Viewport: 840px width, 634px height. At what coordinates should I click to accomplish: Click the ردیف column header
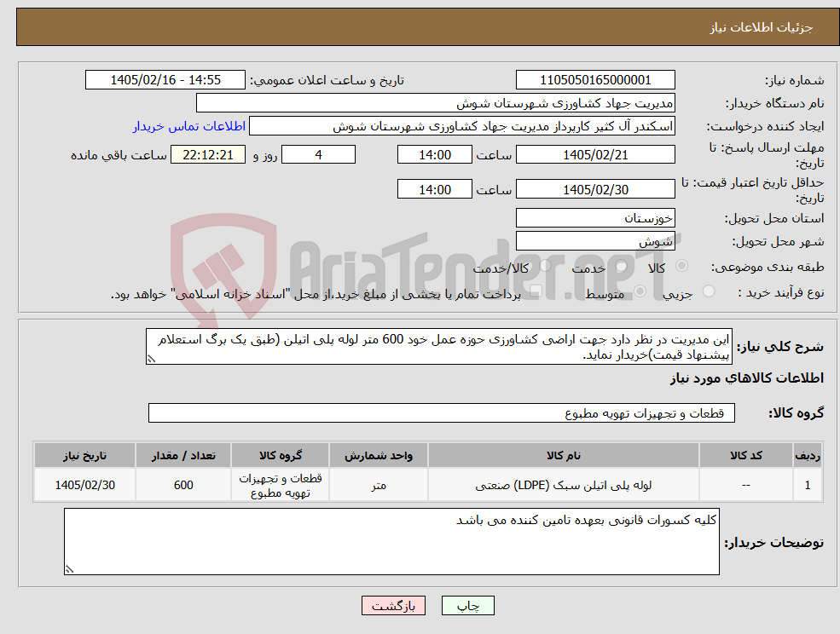pos(808,455)
